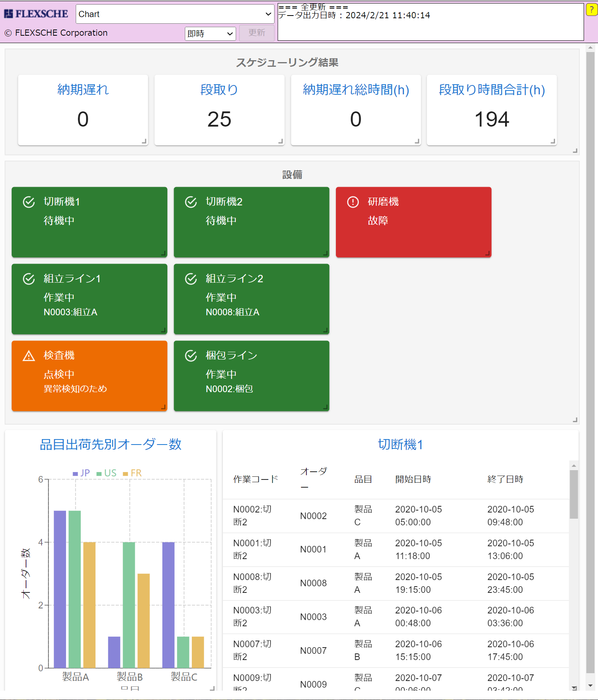Click the 更新 button
Viewport: 598px width, 700px height.
[x=257, y=33]
